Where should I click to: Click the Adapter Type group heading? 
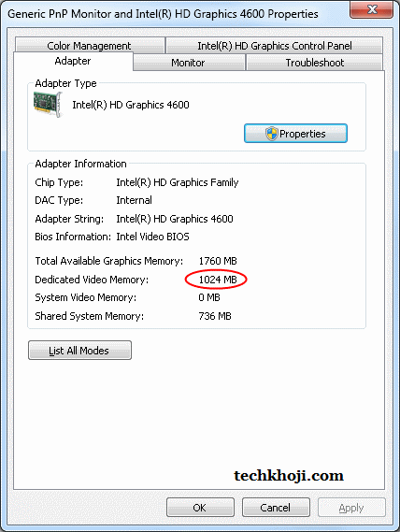click(65, 83)
